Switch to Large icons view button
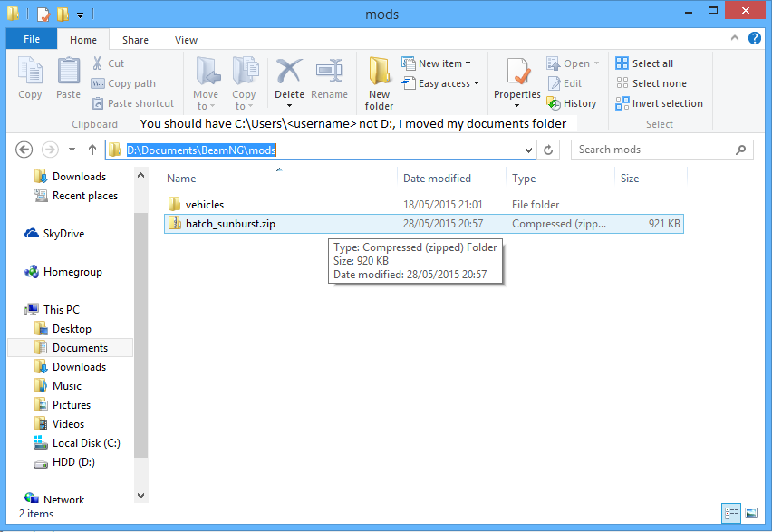Image resolution: width=772 pixels, height=532 pixels. click(x=751, y=514)
